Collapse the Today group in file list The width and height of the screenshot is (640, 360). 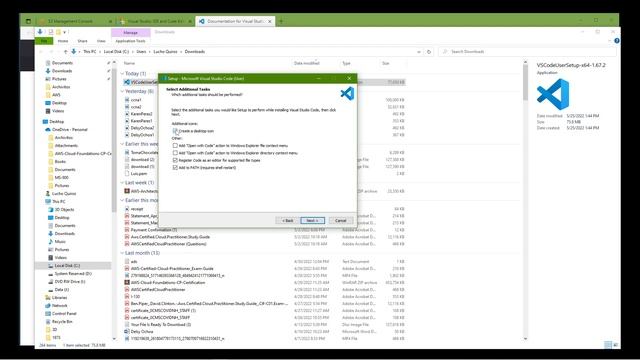(122, 74)
